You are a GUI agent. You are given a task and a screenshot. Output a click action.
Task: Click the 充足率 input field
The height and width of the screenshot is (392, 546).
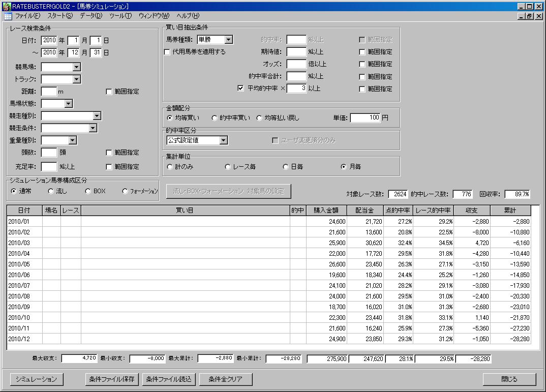pyautogui.click(x=49, y=166)
